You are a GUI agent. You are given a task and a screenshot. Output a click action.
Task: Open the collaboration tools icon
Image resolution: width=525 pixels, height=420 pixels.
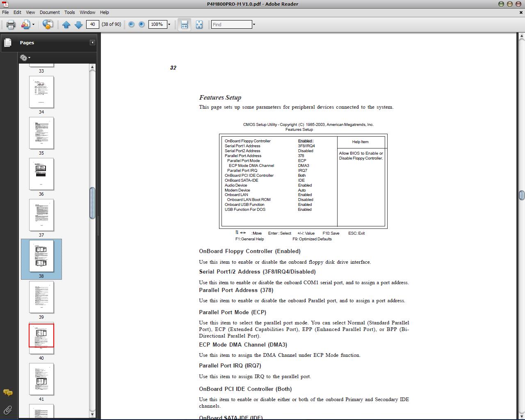tap(25, 25)
